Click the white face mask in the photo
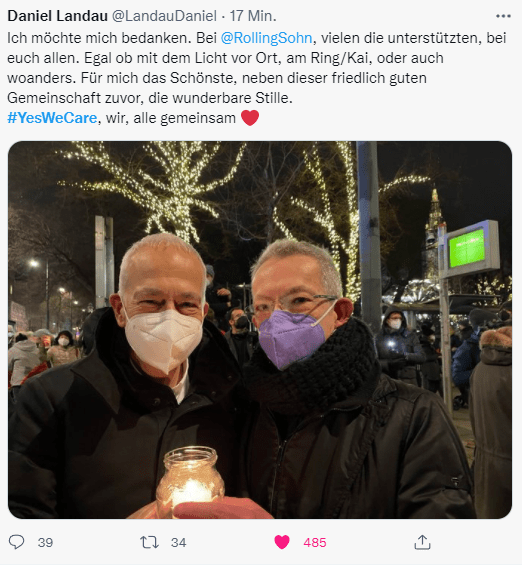522x570 pixels. [163, 340]
